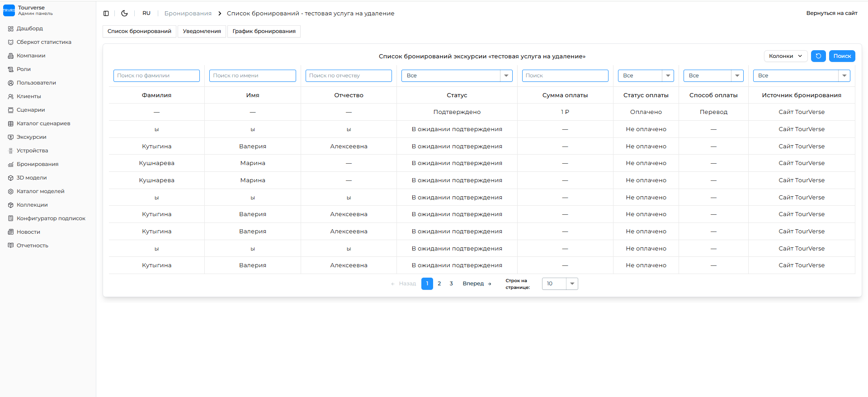
Task: Open Отчетность sidebar item
Action: coord(32,246)
